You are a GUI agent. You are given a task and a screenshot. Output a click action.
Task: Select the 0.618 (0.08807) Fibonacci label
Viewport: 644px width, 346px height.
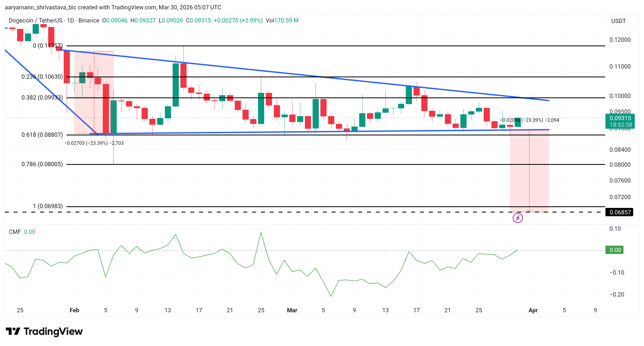pyautogui.click(x=42, y=135)
